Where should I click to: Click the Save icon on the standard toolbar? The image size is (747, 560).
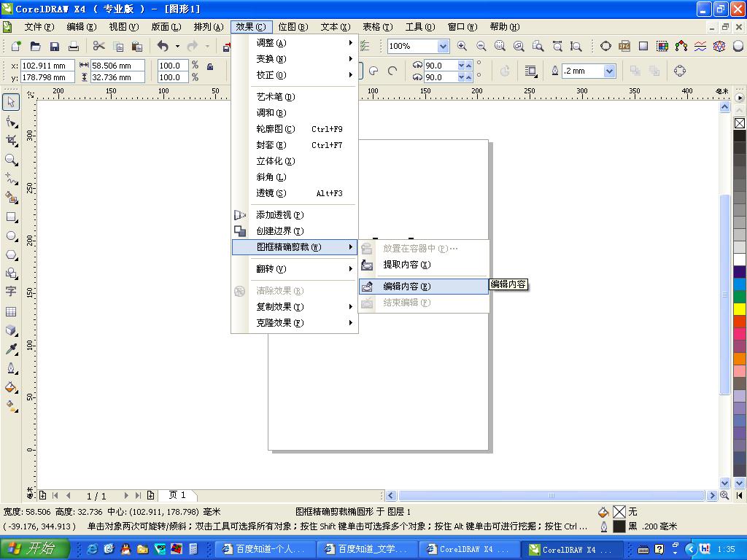pyautogui.click(x=54, y=45)
